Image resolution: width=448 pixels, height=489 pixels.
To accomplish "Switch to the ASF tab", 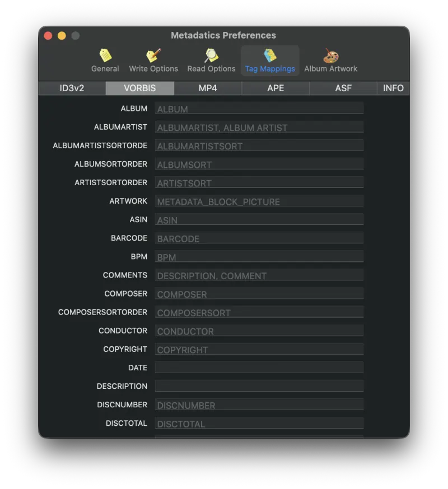I will [343, 88].
